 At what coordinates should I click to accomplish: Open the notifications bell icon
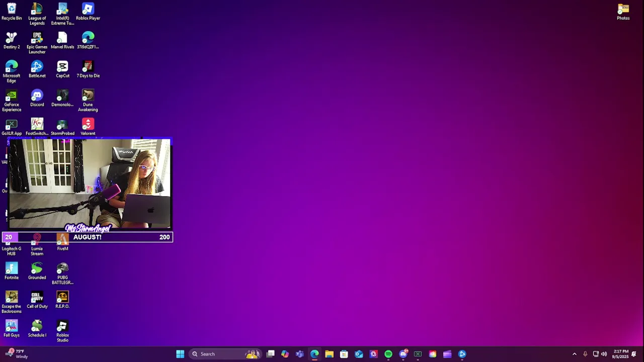pyautogui.click(x=634, y=354)
